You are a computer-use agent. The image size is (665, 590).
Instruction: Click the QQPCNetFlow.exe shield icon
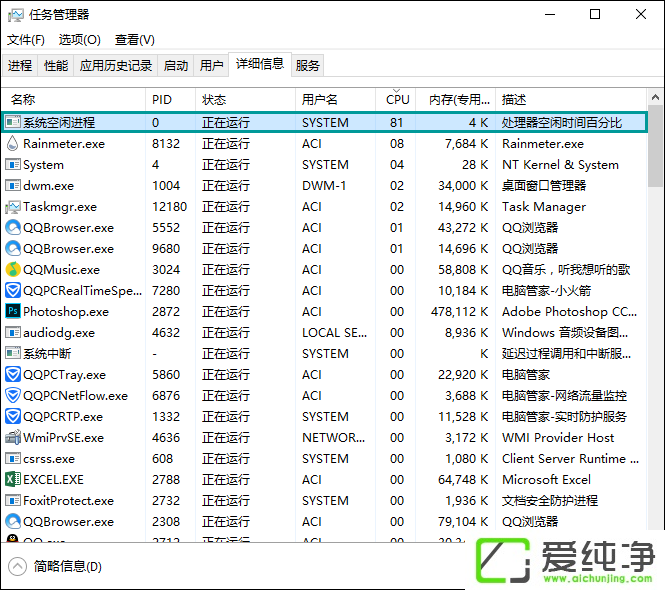click(13, 395)
